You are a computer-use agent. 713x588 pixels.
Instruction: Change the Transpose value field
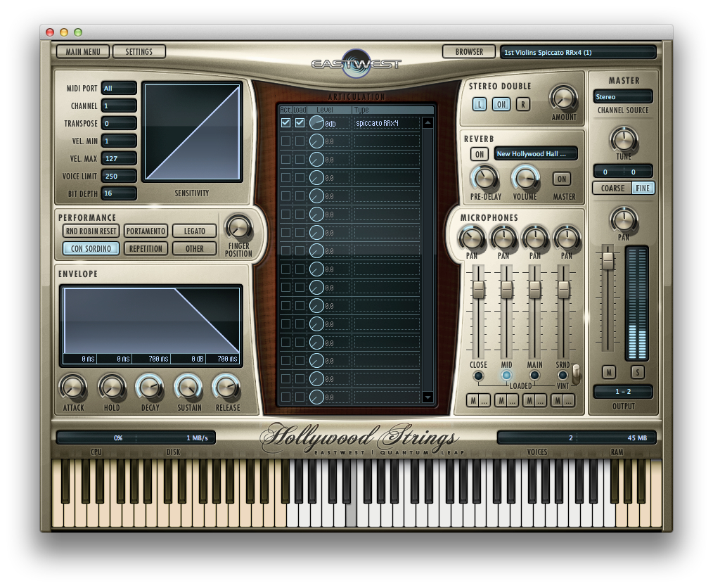119,123
